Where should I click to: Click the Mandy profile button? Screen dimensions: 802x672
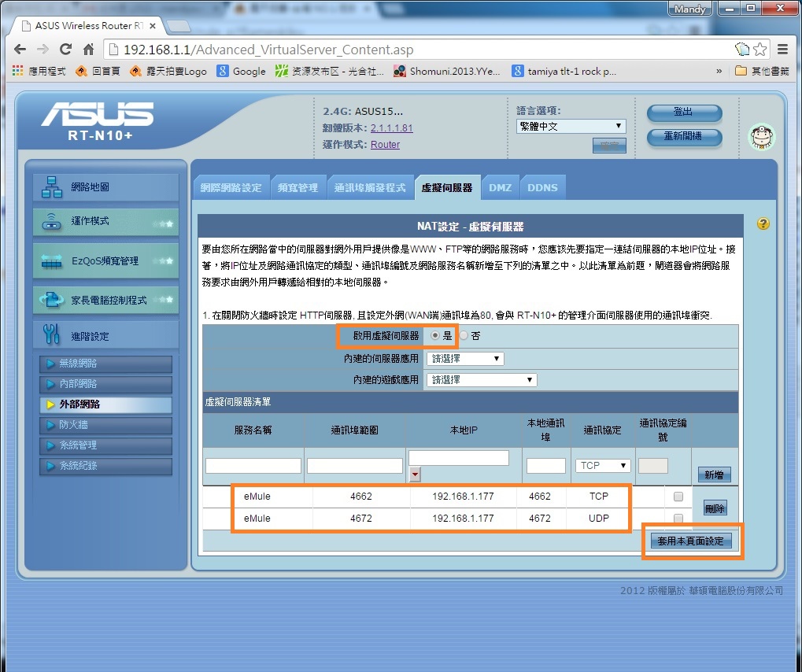[689, 9]
